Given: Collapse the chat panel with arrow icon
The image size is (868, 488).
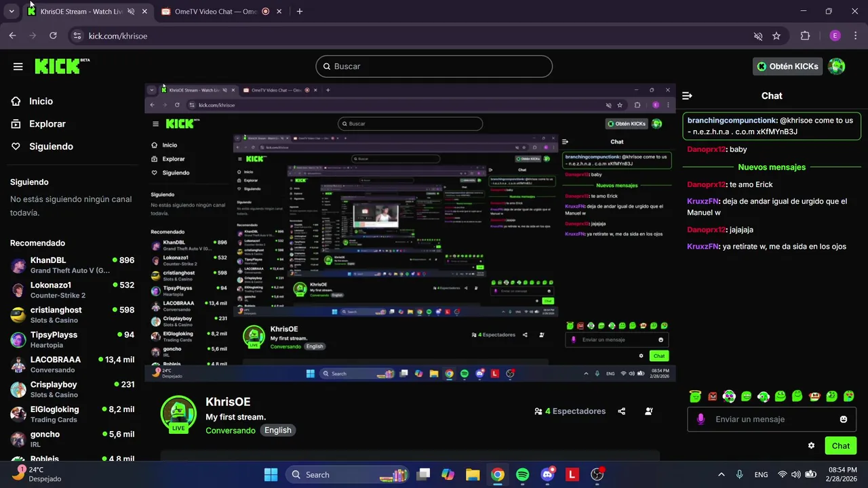Looking at the screenshot, I should click(687, 96).
